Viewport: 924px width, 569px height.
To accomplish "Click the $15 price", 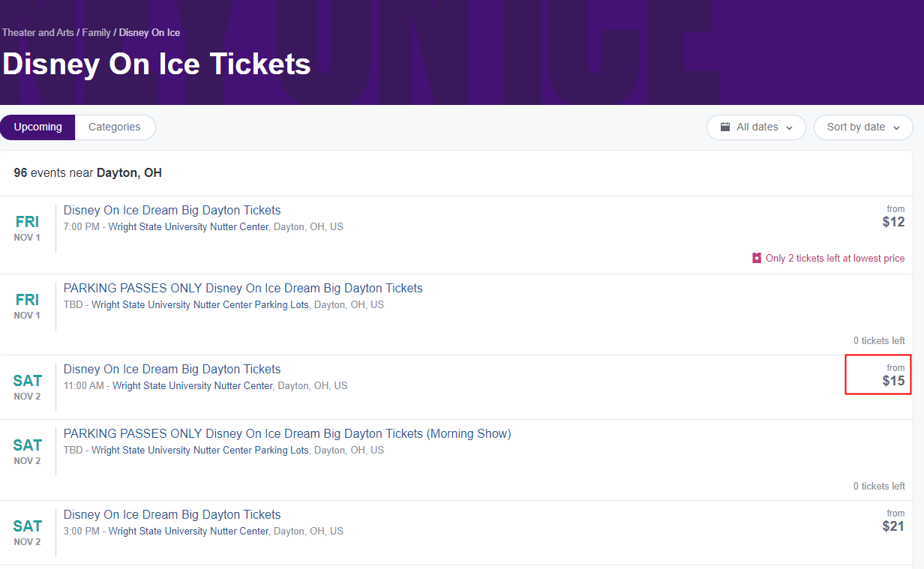I will tap(893, 381).
